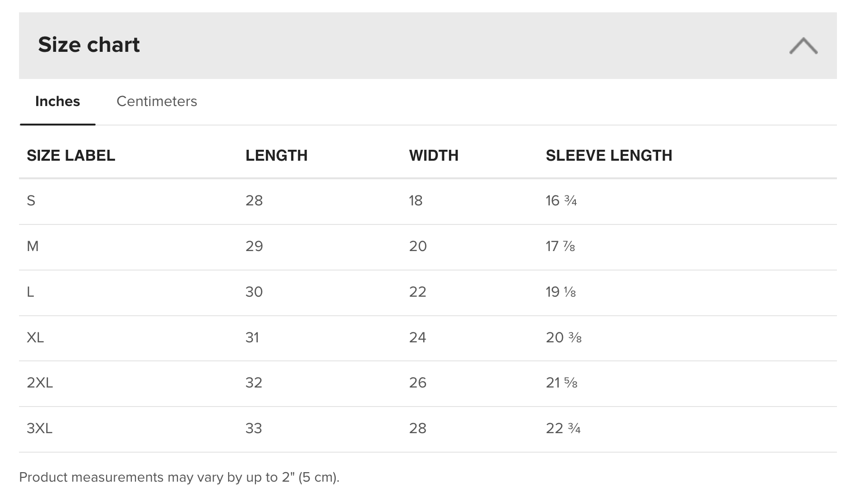Image resolution: width=855 pixels, height=504 pixels.
Task: Switch to the Centimeters tab
Action: tap(156, 101)
